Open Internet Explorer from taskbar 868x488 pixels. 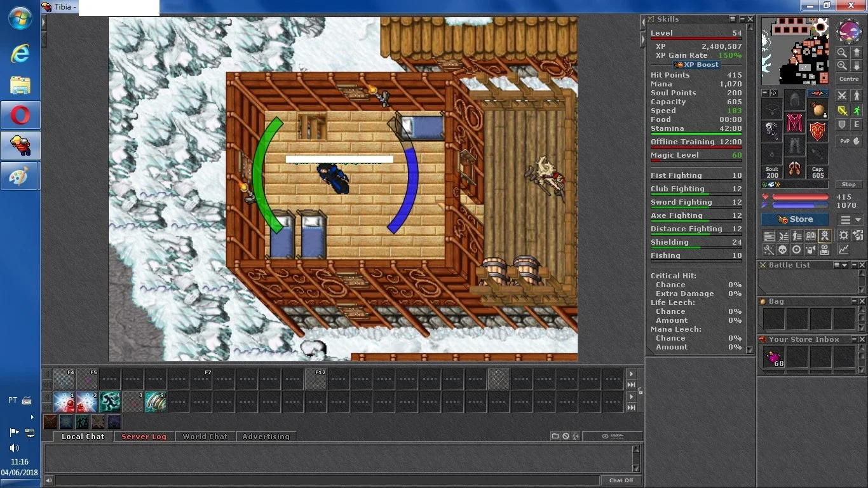pyautogui.click(x=20, y=53)
